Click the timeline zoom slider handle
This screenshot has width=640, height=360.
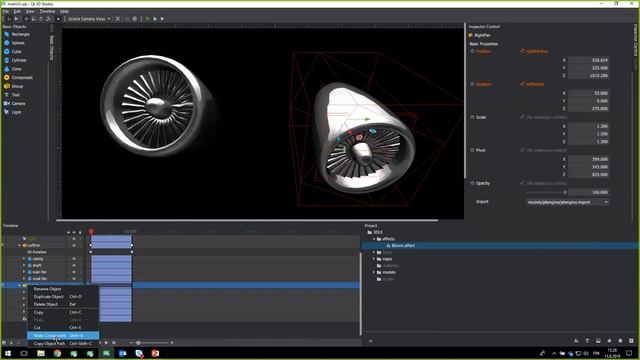[x=138, y=343]
